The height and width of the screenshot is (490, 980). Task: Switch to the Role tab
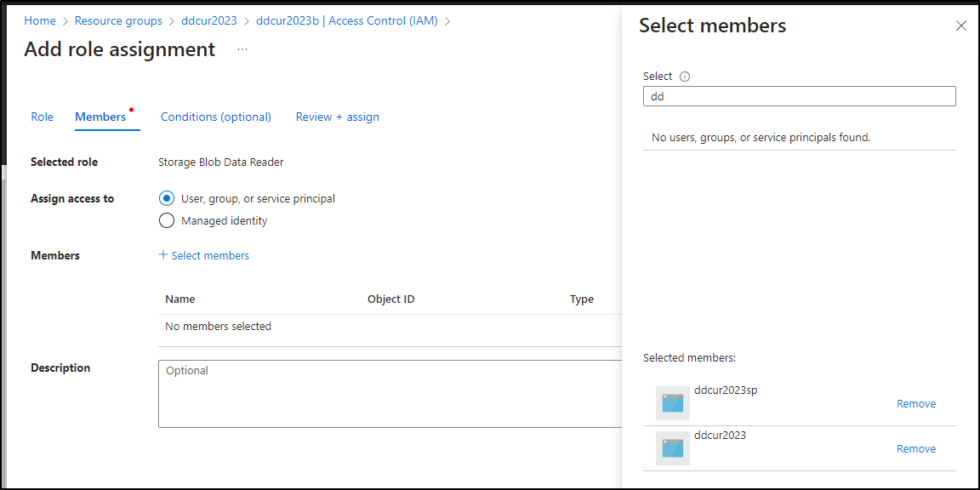42,117
